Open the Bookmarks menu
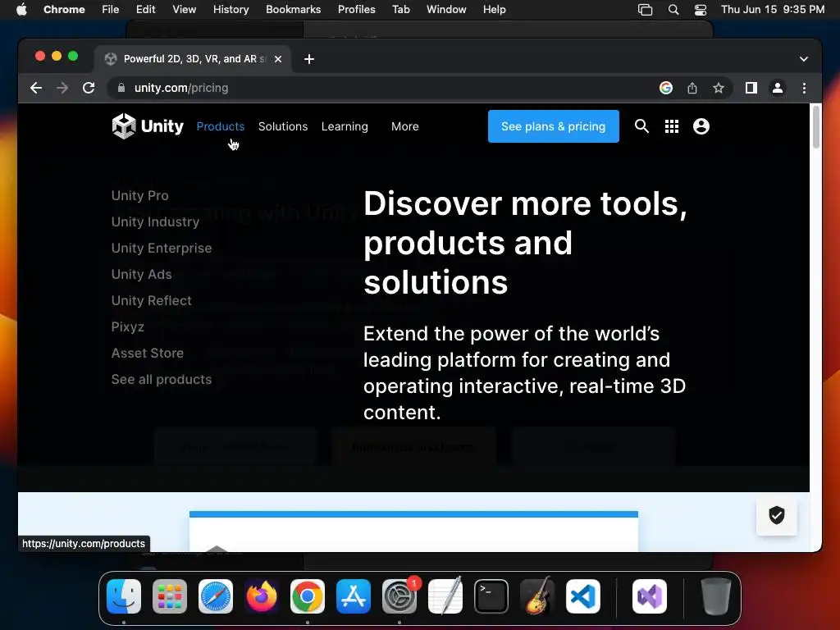 pyautogui.click(x=293, y=9)
